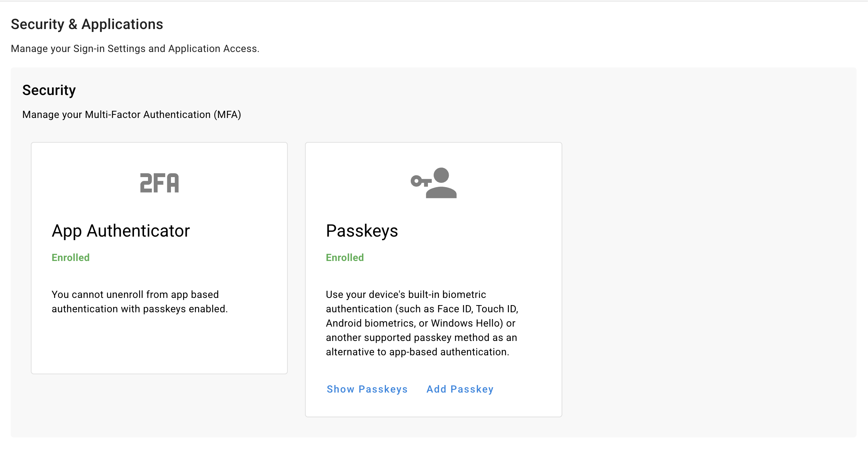
Task: Open Show Passkeys
Action: pyautogui.click(x=367, y=389)
